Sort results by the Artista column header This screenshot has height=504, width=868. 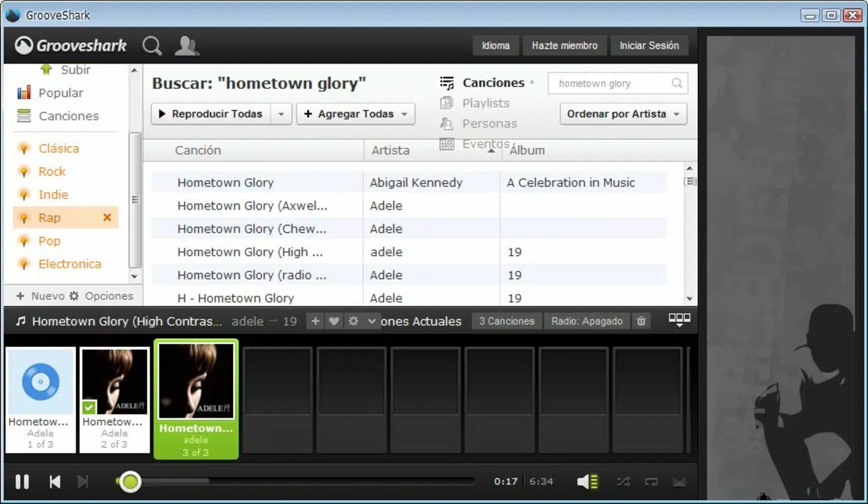pyautogui.click(x=432, y=151)
